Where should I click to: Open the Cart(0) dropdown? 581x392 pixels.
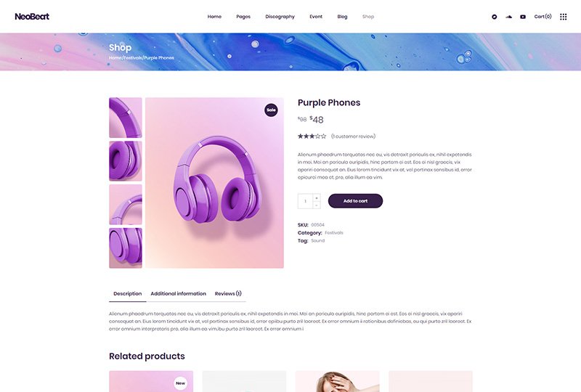[x=543, y=17]
